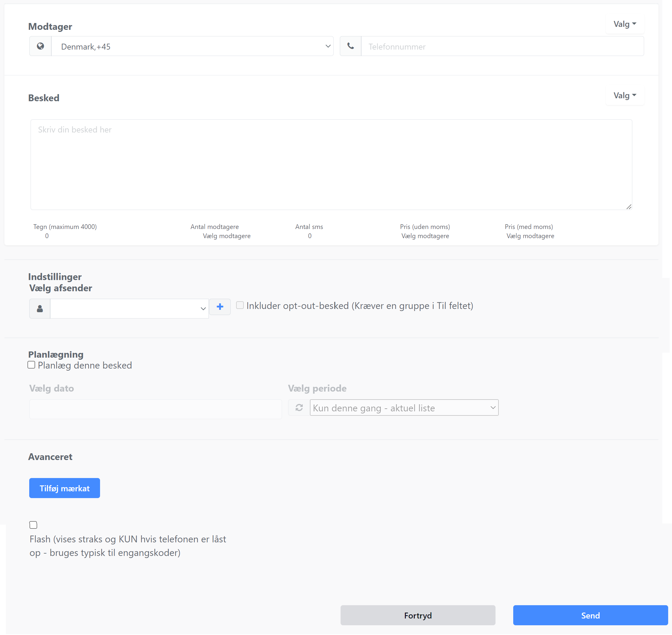Screen dimensions: 672x635
Task: Click the Pris (uden moms) label
Action: pos(425,227)
